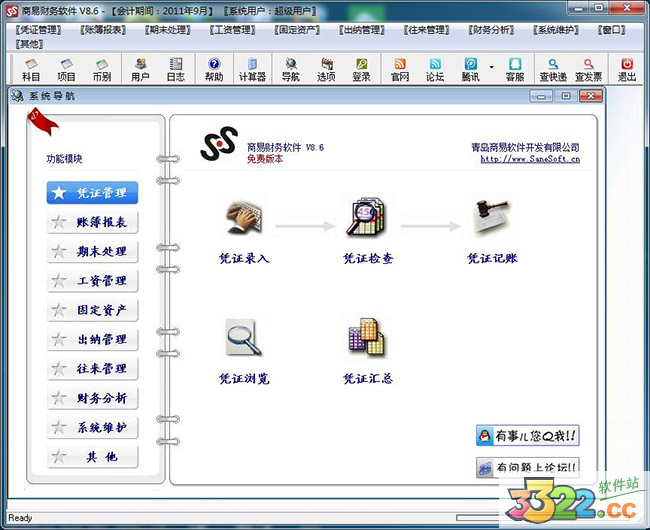Maximize the 系统导航 inner window

pyautogui.click(x=566, y=96)
